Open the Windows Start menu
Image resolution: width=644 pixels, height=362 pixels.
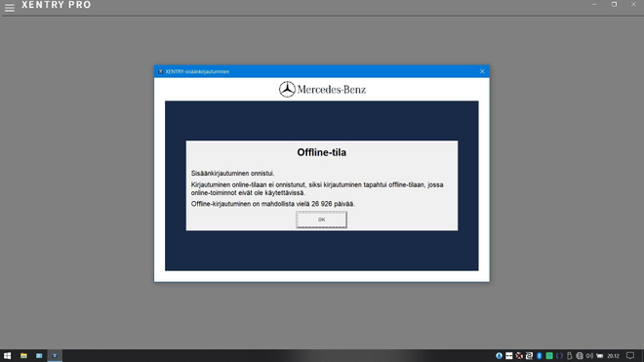click(8, 356)
